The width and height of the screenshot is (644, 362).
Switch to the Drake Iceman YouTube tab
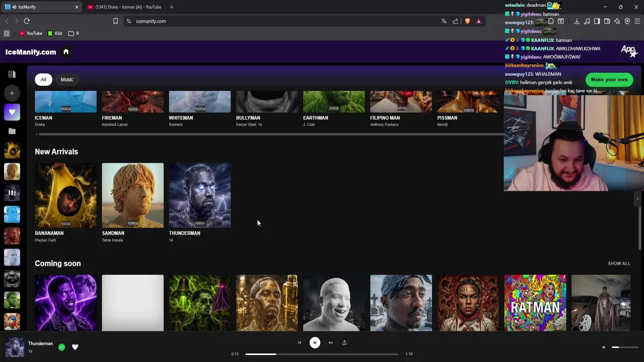(x=124, y=7)
